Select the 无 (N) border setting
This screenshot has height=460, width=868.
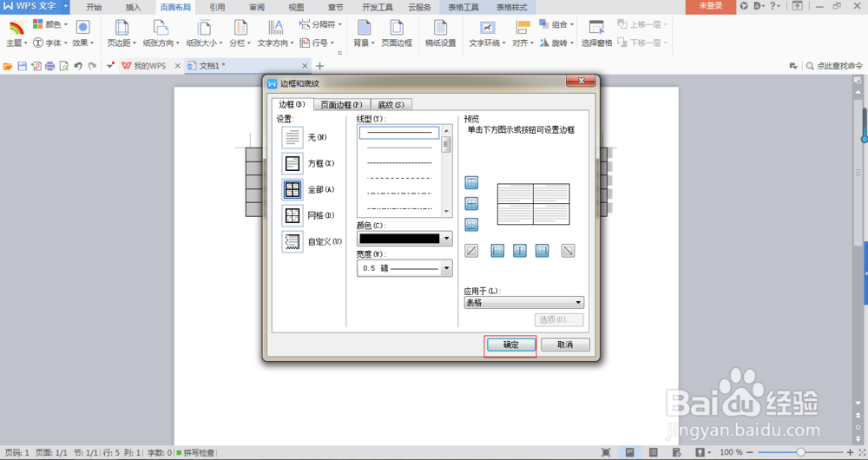coord(293,137)
